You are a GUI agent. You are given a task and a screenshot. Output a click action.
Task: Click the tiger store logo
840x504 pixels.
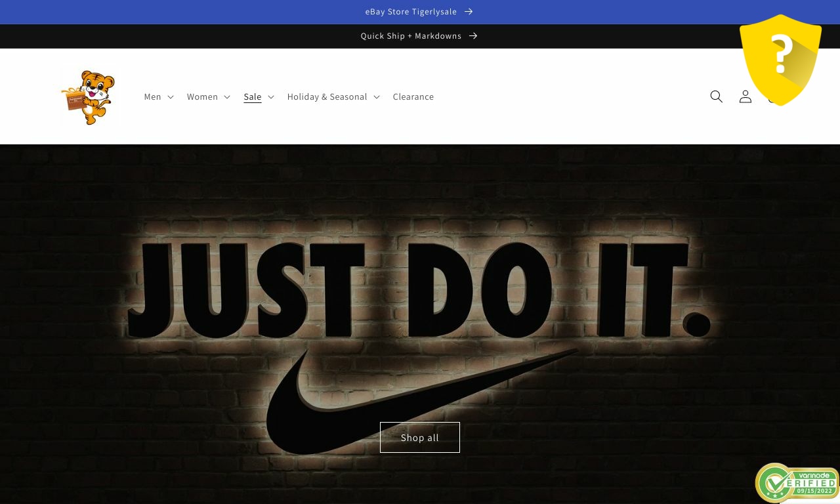pos(89,96)
